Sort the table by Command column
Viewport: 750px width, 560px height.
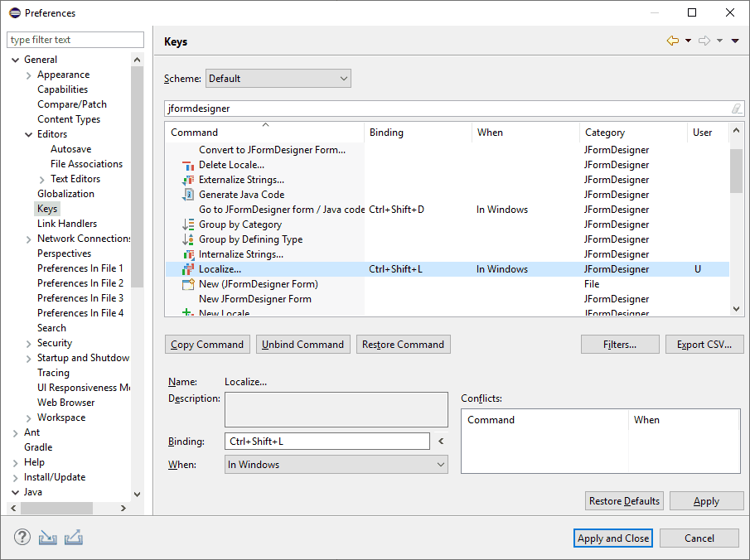click(265, 133)
